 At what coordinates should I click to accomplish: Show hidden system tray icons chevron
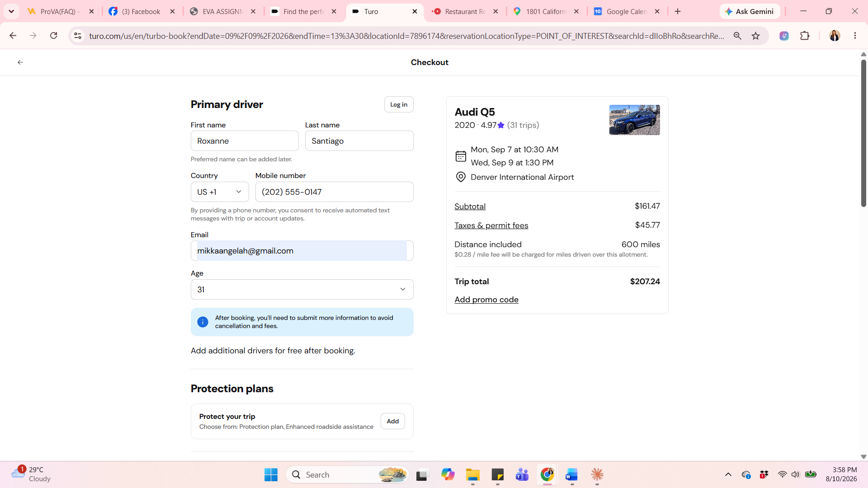pos(728,474)
